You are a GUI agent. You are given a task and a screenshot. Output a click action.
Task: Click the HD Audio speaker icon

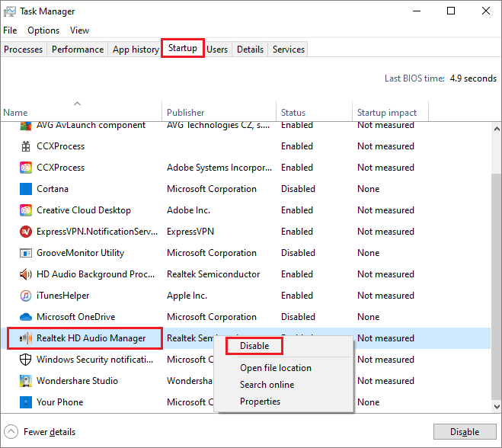tap(26, 274)
